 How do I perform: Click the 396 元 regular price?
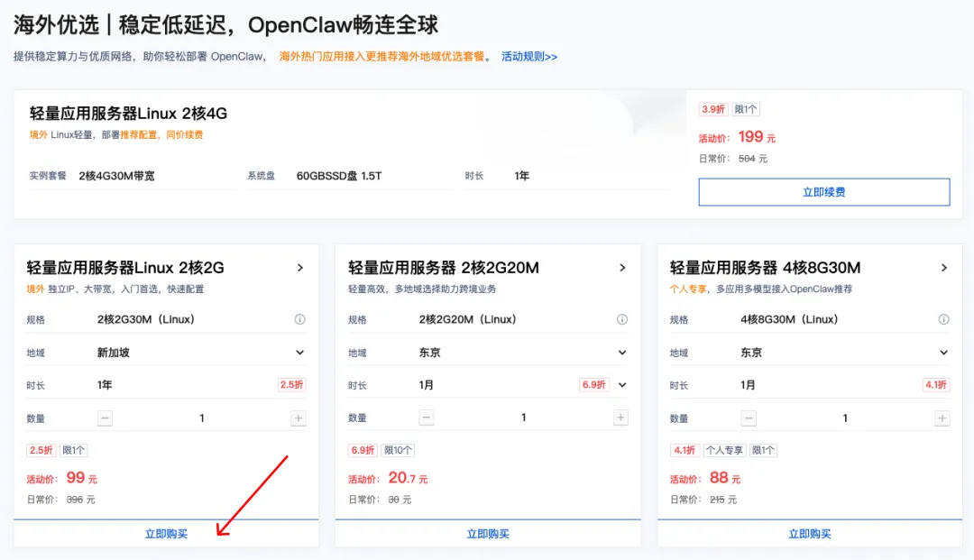coord(81,500)
